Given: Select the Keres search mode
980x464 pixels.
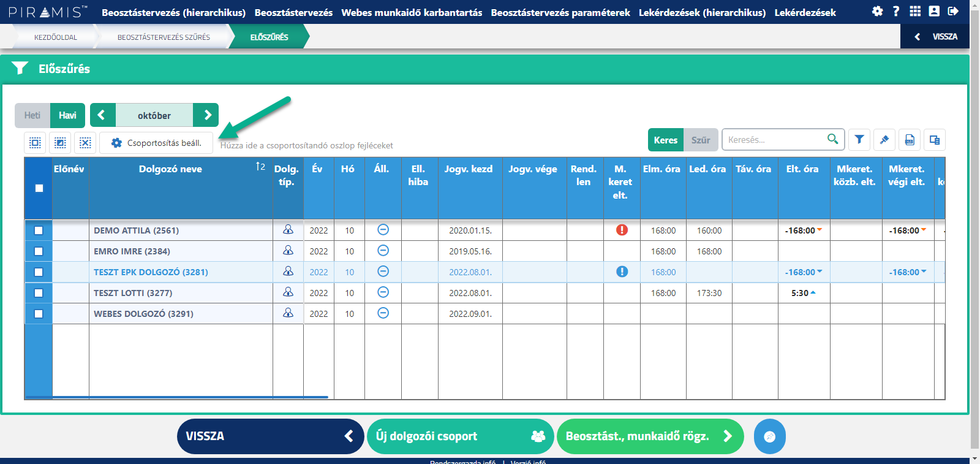Looking at the screenshot, I should click(666, 140).
